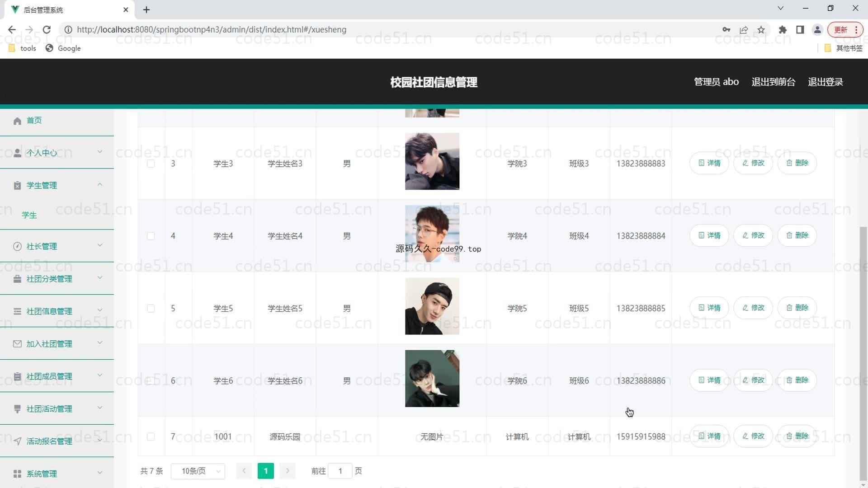Screen dimensions: 868x488
Task: Tick the checkbox for row 学生5
Action: (x=151, y=309)
